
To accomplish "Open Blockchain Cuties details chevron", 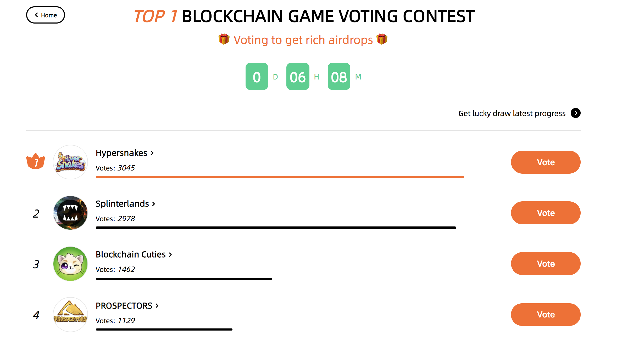I will [x=170, y=254].
